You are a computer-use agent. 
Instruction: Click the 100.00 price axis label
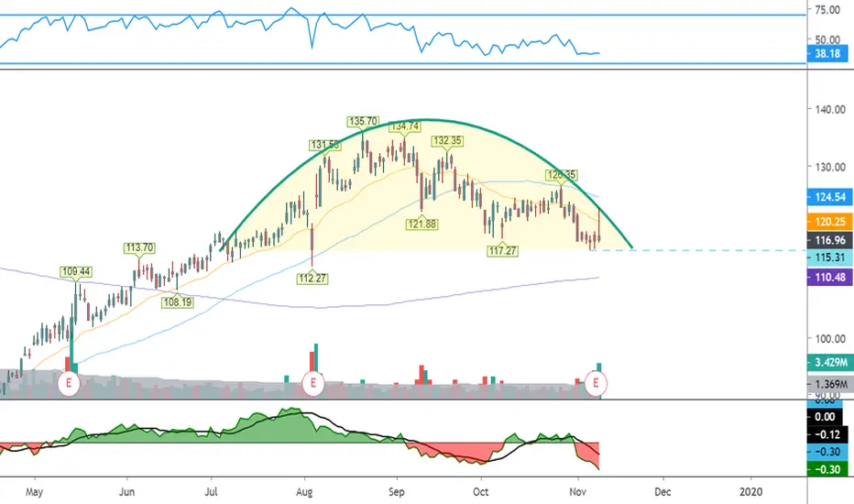(x=830, y=338)
